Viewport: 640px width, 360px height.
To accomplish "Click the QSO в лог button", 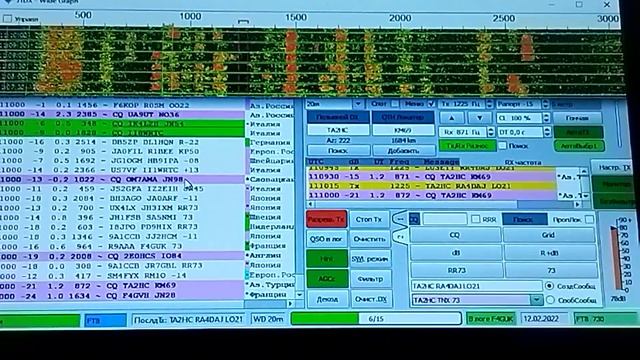I will click(327, 239).
